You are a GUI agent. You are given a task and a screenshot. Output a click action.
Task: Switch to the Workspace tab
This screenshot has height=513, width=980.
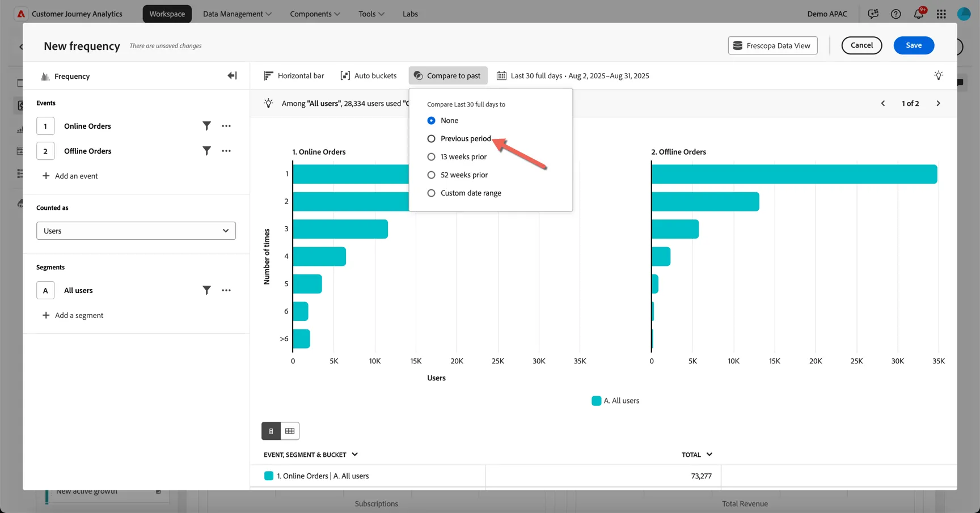[167, 14]
